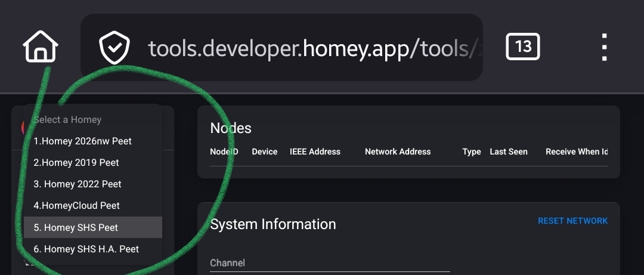The image size is (644, 275).
Task: Tap the address bar URL field
Action: (x=281, y=47)
